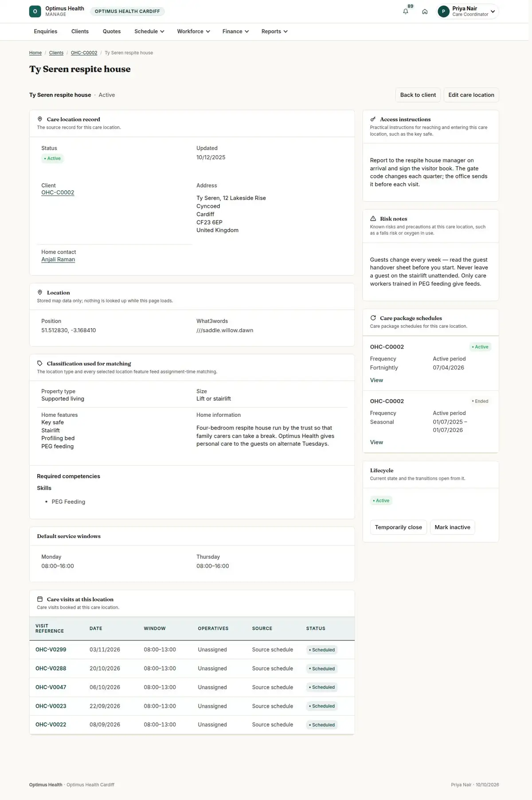Follow the Home breadcrumb link
Image resolution: width=532 pixels, height=800 pixels.
click(x=35, y=53)
